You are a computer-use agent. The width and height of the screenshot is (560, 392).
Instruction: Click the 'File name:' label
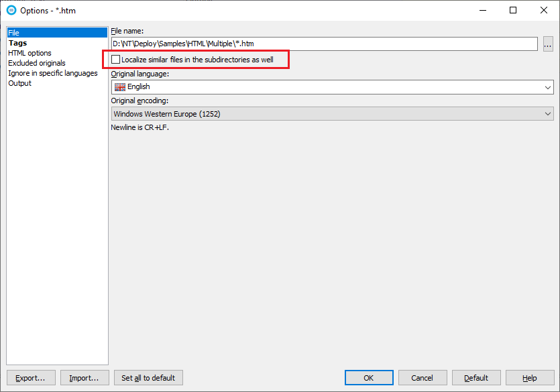point(127,31)
